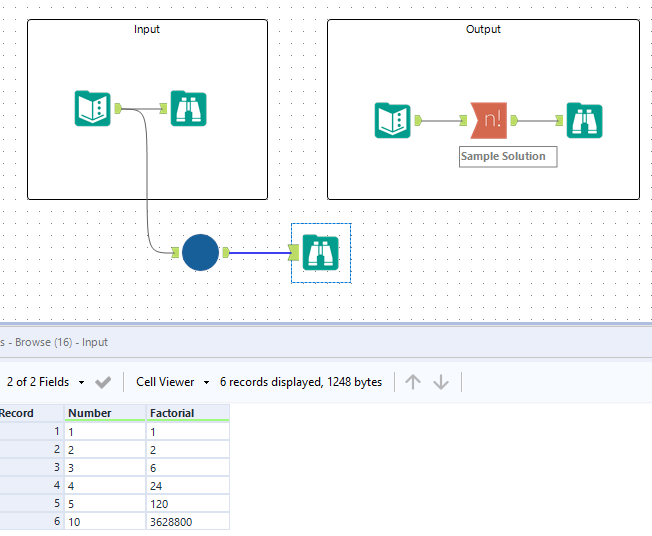Click the orange n! factorial macro tool
The image size is (652, 536).
pos(490,120)
